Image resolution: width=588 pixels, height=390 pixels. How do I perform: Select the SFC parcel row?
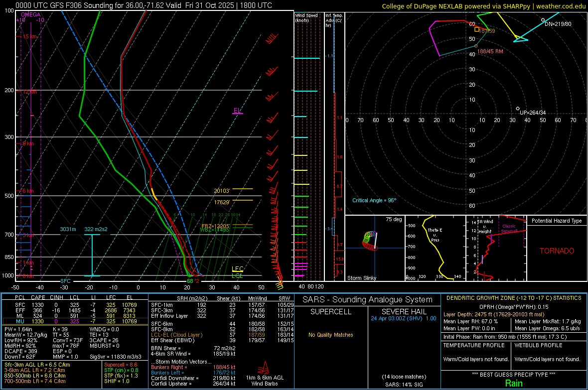pyautogui.click(x=75, y=304)
